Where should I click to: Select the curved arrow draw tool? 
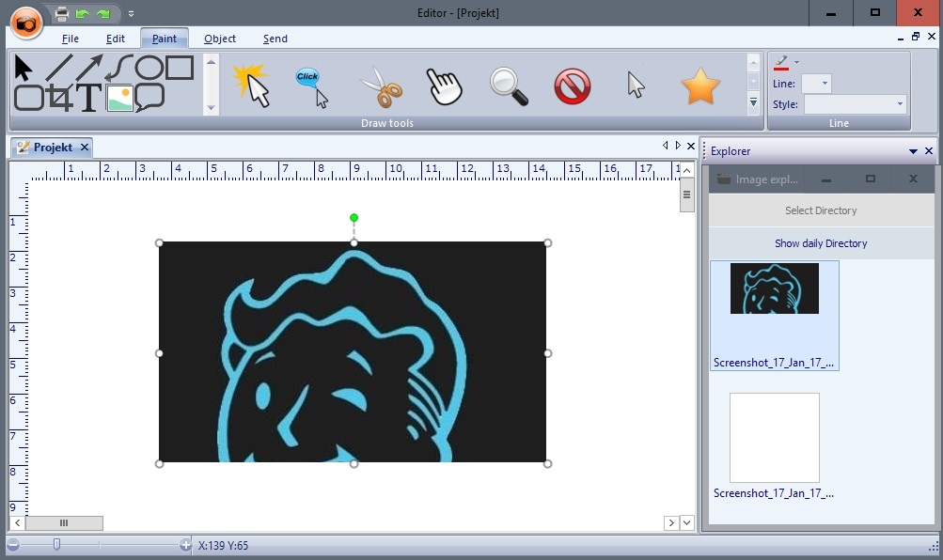pyautogui.click(x=119, y=68)
